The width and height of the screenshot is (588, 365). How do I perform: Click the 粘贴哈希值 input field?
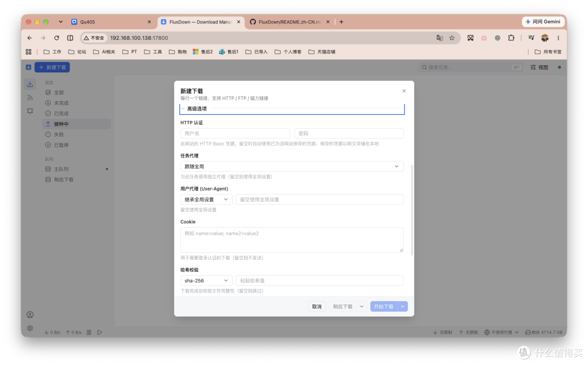pyautogui.click(x=320, y=281)
